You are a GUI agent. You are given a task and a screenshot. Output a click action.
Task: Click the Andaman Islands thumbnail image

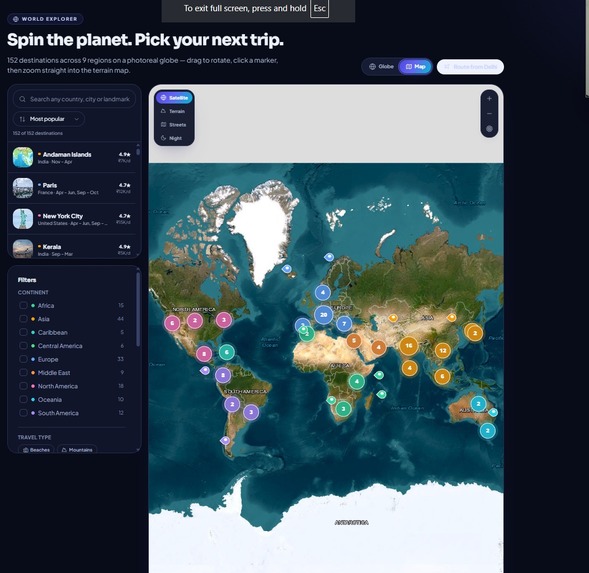click(x=23, y=157)
